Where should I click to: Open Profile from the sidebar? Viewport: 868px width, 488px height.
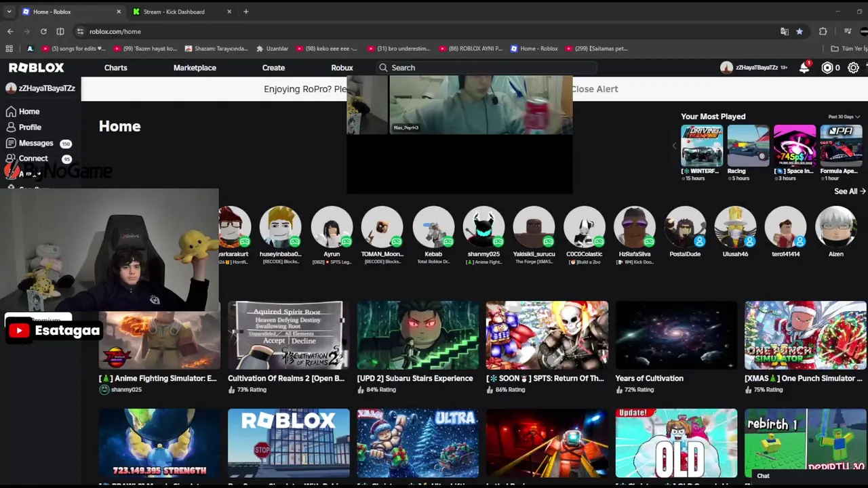(x=30, y=127)
